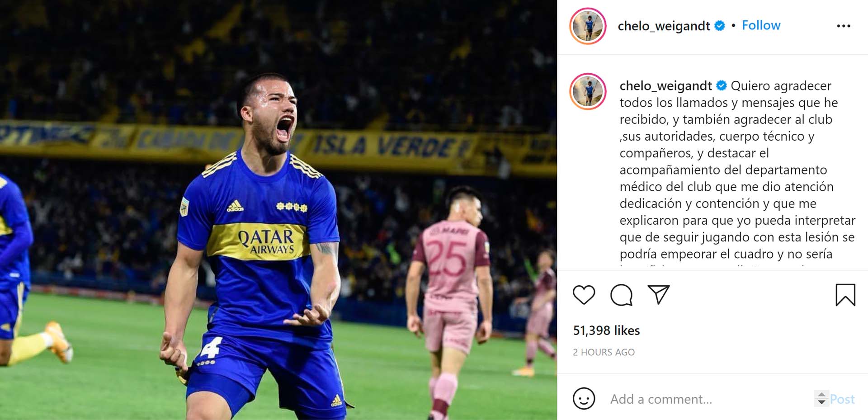Screen dimensions: 868x420
Task: Open chelo_weigandt username in the caption
Action: pos(665,86)
